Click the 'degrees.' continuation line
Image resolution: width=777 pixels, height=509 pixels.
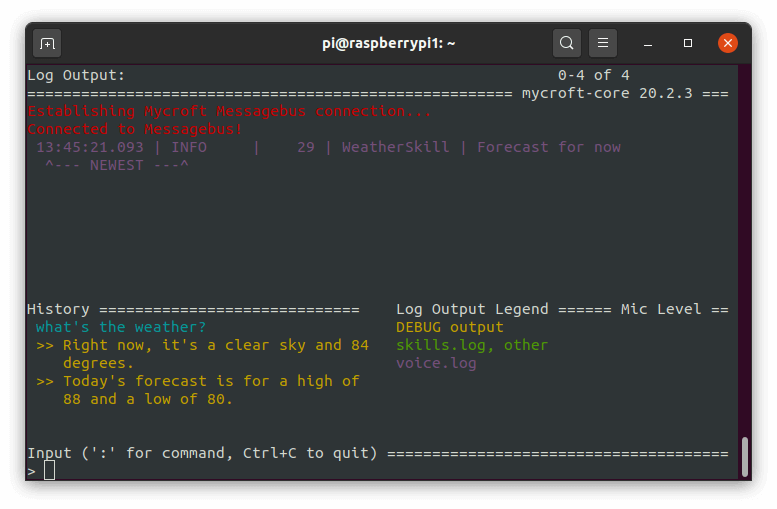(x=98, y=363)
